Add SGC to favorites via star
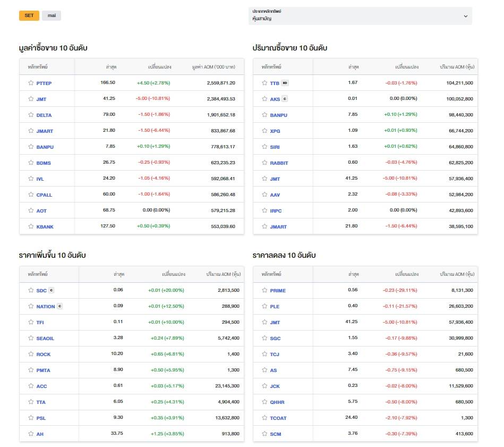The height and width of the screenshot is (447, 504). pyautogui.click(x=264, y=338)
